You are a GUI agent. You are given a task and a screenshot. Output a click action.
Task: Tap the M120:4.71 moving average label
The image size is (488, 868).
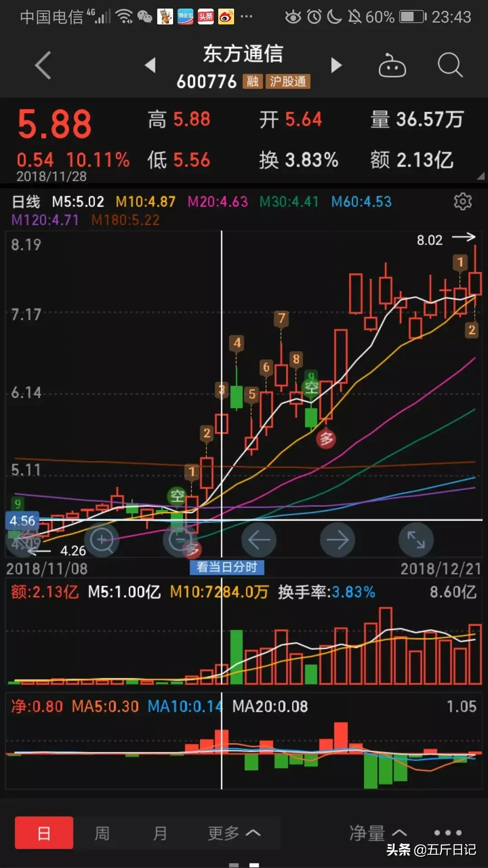pyautogui.click(x=45, y=220)
